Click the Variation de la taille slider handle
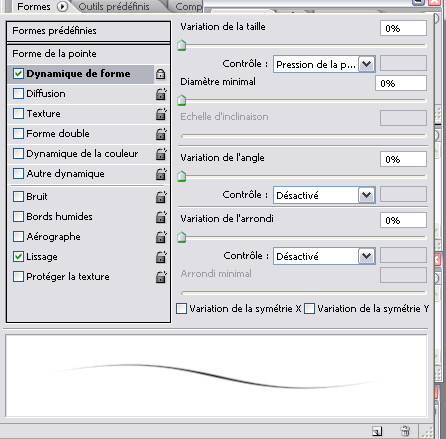 point(182,45)
